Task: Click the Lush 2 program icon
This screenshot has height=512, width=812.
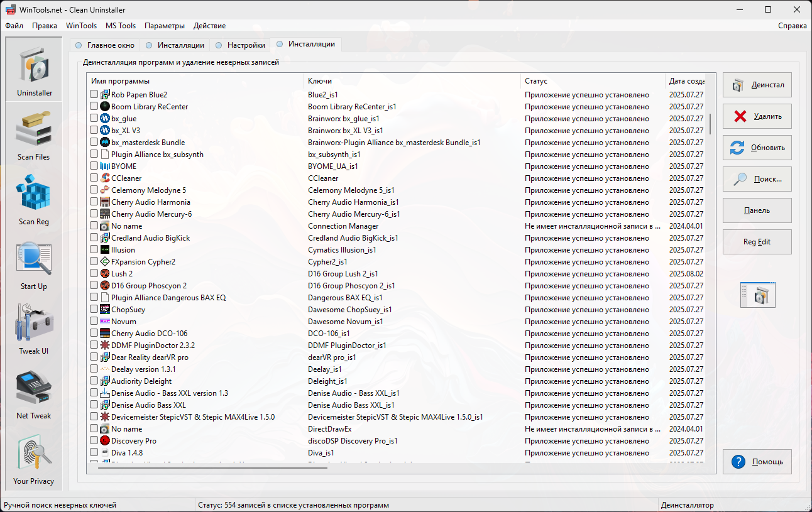Action: pyautogui.click(x=105, y=274)
